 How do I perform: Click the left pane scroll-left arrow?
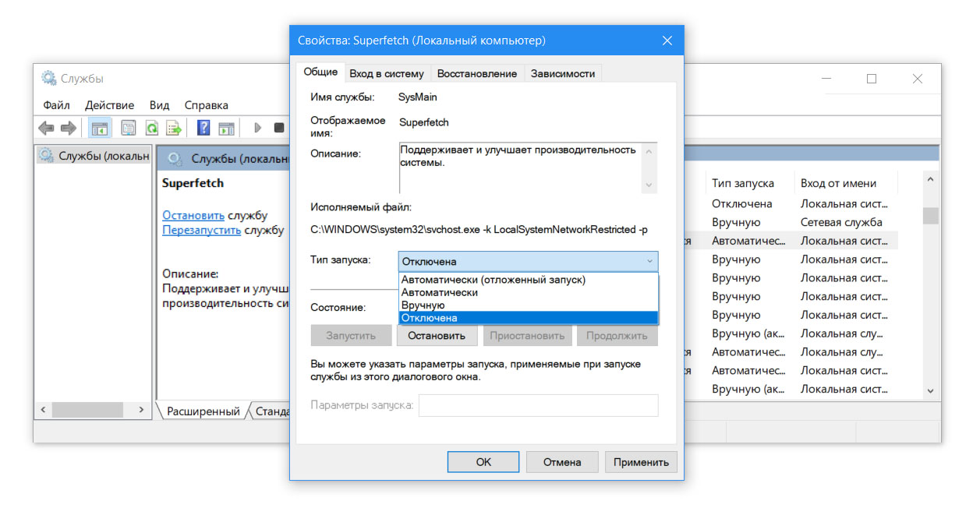(43, 410)
